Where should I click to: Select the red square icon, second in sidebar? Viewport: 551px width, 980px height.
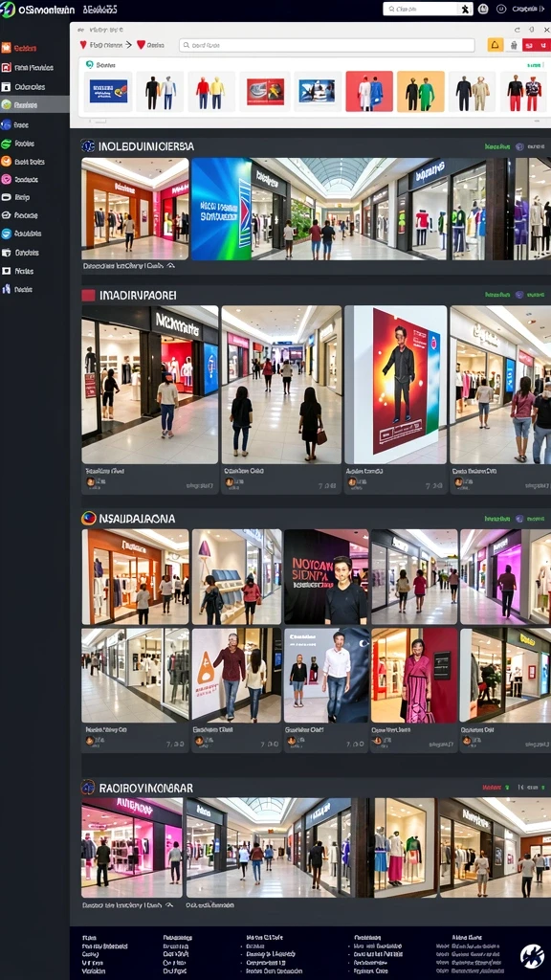click(x=7, y=68)
